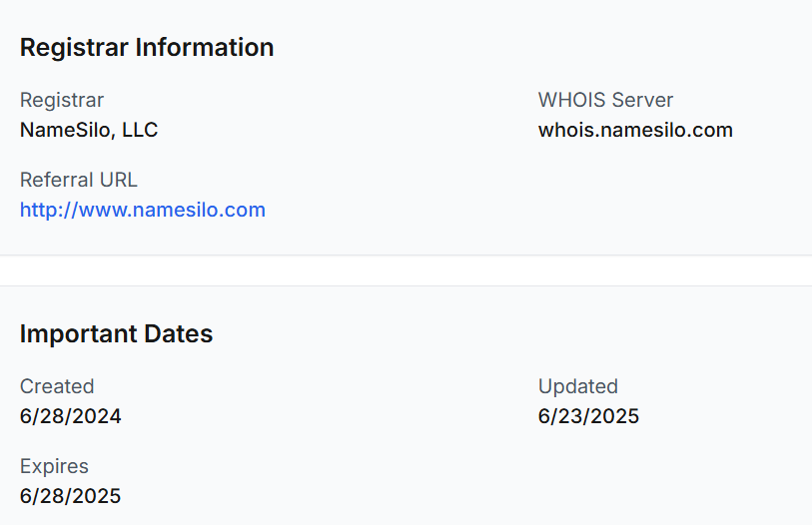
Task: Click the Registrar field label above NameSilo
Action: (x=62, y=101)
